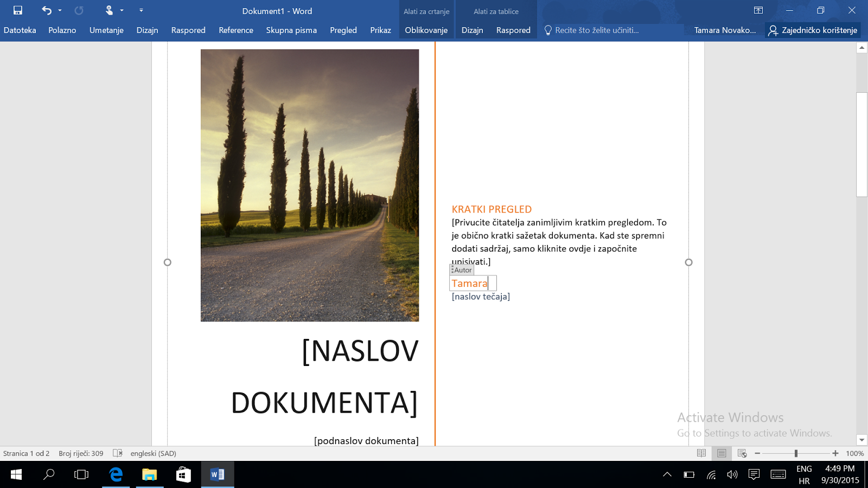
Task: Click the Undo arrow icon
Action: click(47, 10)
